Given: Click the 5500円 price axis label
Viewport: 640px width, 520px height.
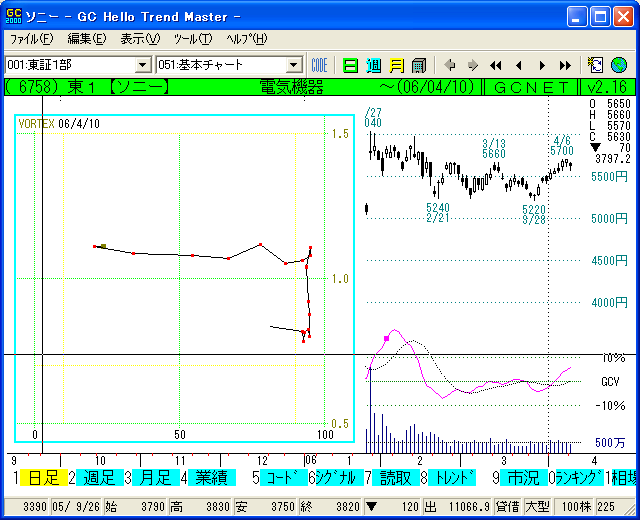Looking at the screenshot, I should tap(609, 177).
